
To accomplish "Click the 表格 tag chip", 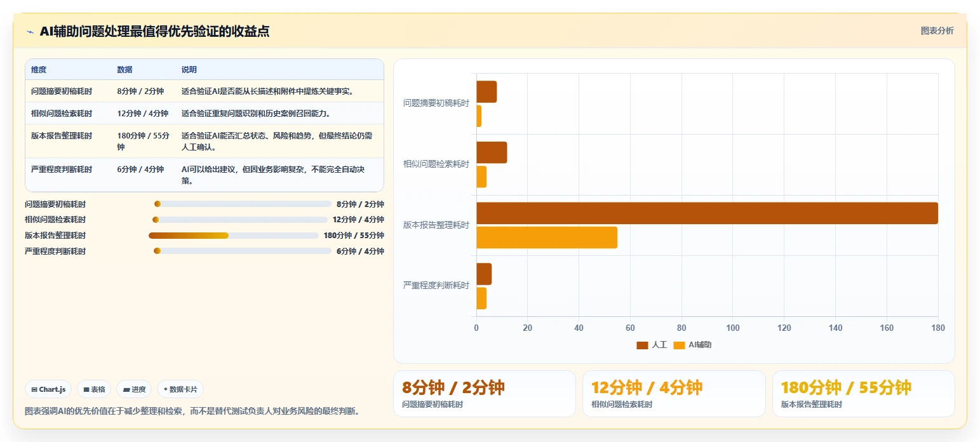I will click(94, 389).
